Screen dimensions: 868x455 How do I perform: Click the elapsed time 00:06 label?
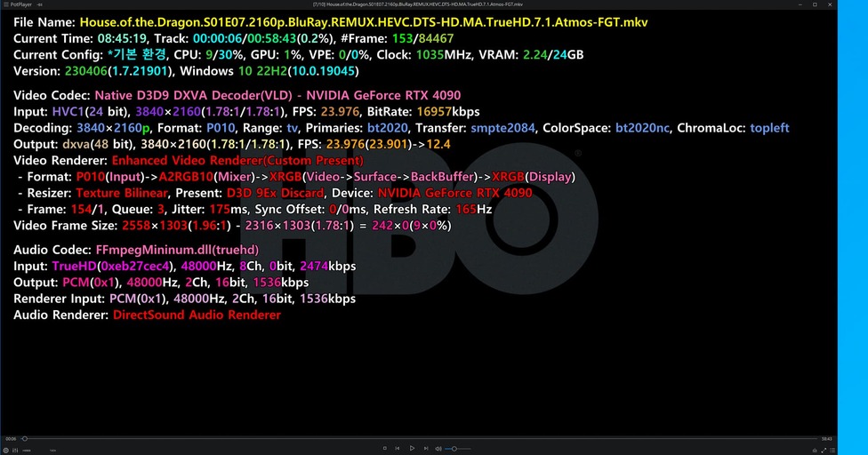coord(11,439)
